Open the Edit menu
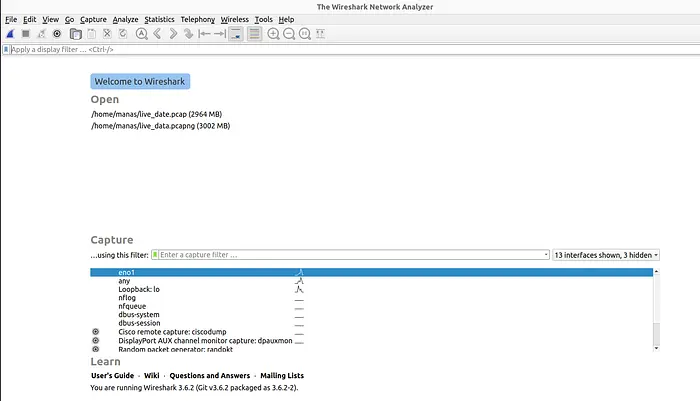This screenshot has width=700, height=401. pyautogui.click(x=29, y=19)
